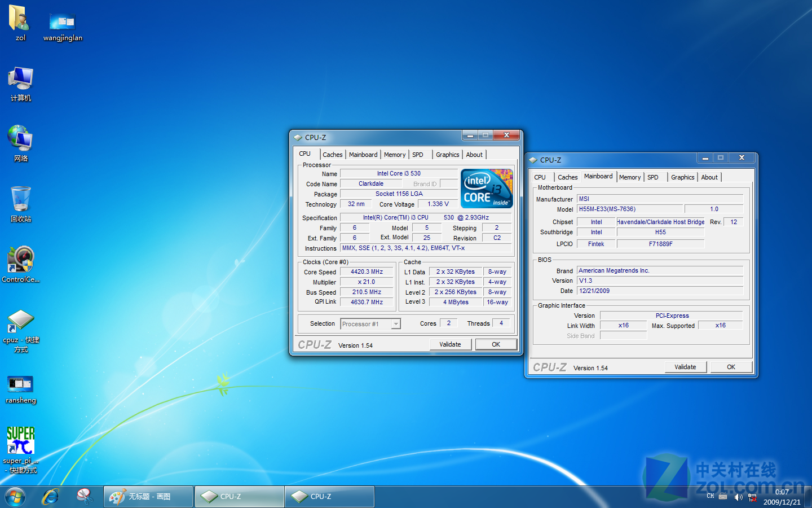Select the About tab in the Mainboard window

click(x=709, y=177)
